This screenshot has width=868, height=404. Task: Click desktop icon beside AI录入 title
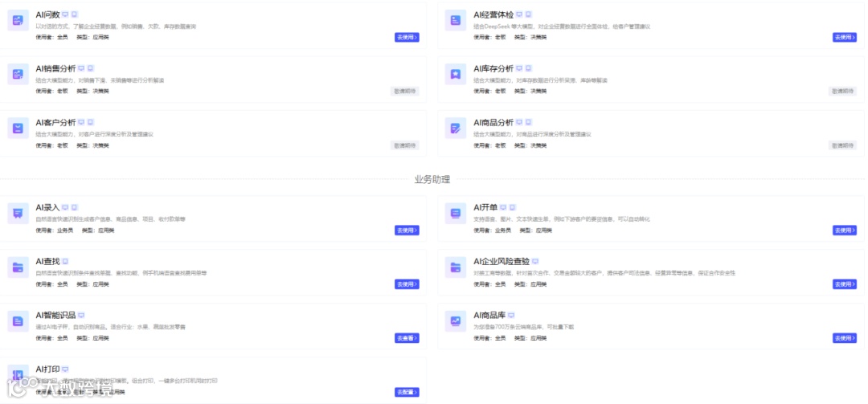65,207
